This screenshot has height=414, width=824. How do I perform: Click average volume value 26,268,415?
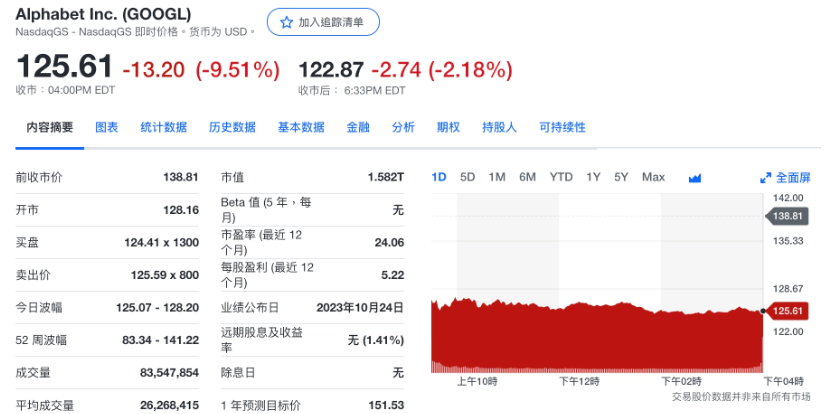169,406
